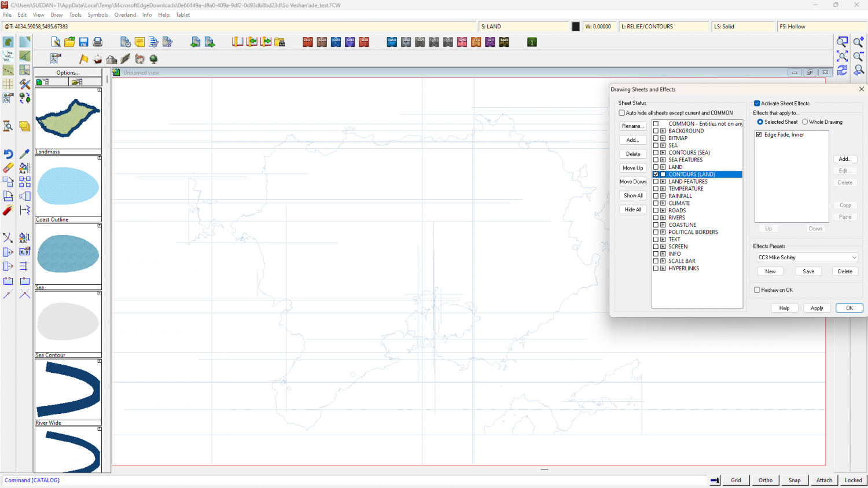Click the FS: Hollow fill style indicator
The width and height of the screenshot is (868, 488).
pyautogui.click(x=821, y=27)
